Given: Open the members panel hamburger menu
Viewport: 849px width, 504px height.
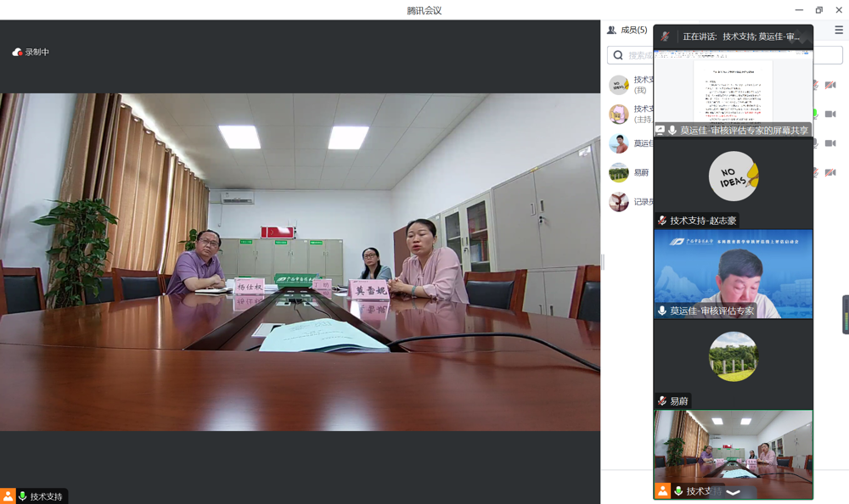Looking at the screenshot, I should point(839,30).
